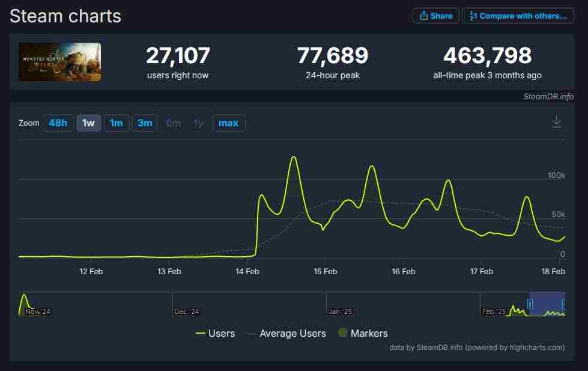Click the 50k y-axis label
This screenshot has height=371, width=588.
click(559, 215)
